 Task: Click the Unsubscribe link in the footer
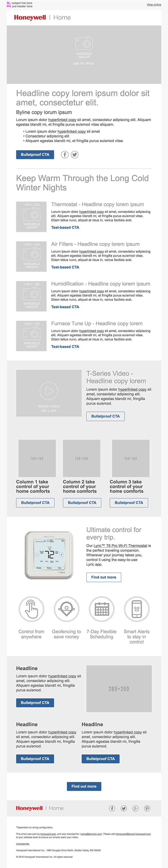(23, 844)
